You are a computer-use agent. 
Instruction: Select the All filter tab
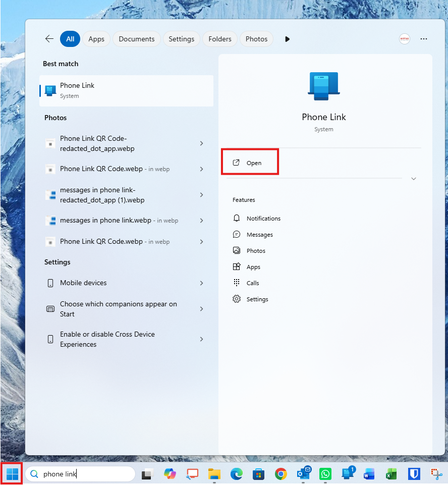click(x=70, y=39)
